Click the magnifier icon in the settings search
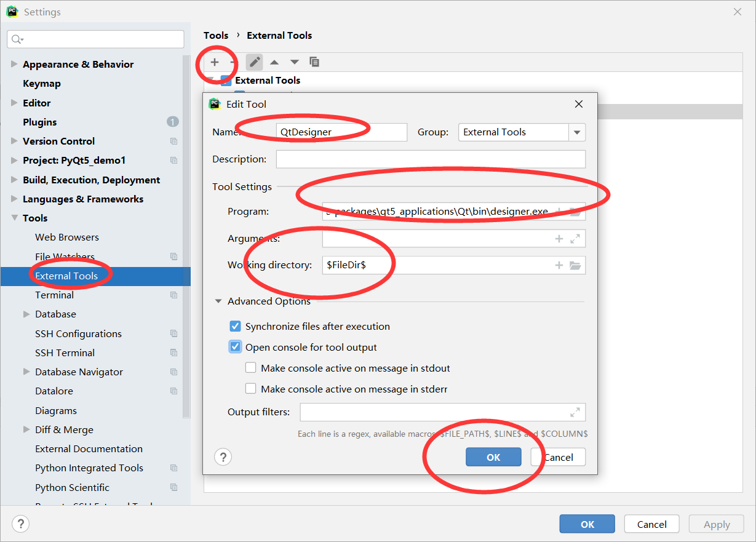756x542 pixels. coord(17,39)
